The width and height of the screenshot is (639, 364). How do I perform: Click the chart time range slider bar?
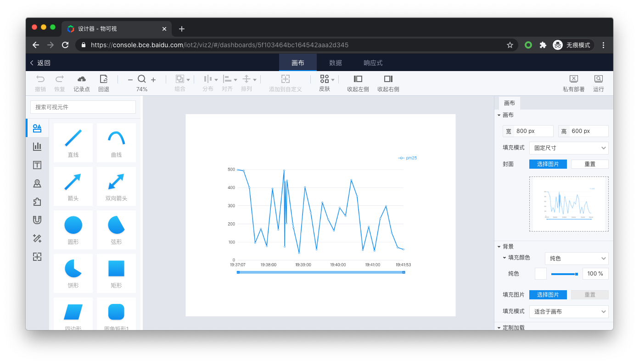(x=321, y=272)
